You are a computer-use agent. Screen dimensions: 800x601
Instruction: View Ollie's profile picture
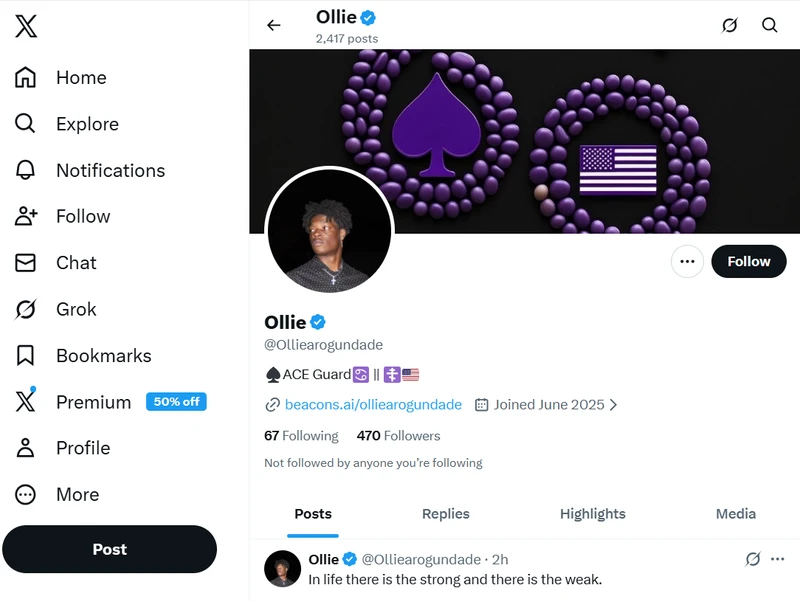(330, 230)
